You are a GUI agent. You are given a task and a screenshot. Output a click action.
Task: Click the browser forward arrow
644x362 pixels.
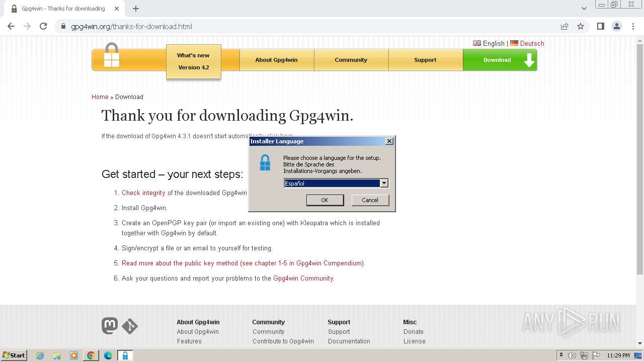tap(27, 27)
